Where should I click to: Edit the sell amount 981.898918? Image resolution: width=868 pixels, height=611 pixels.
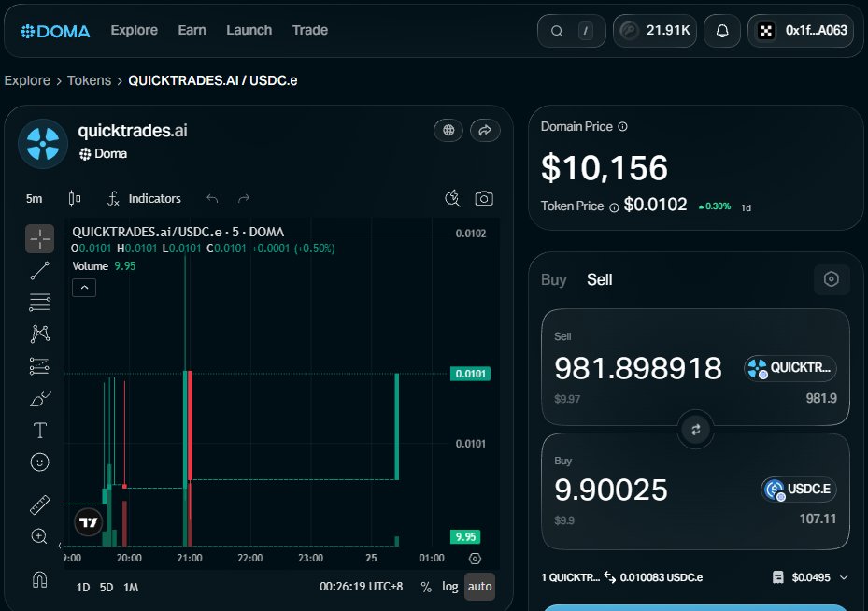tap(638, 368)
